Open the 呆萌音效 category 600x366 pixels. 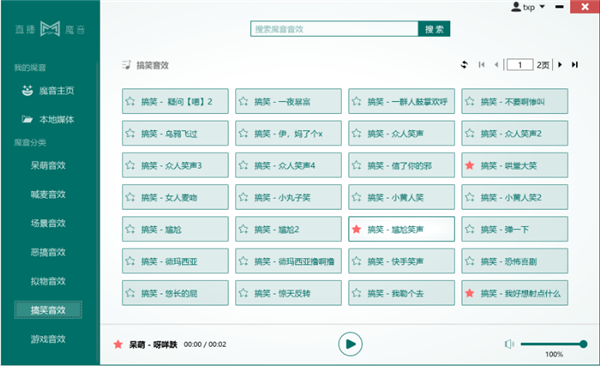48,165
